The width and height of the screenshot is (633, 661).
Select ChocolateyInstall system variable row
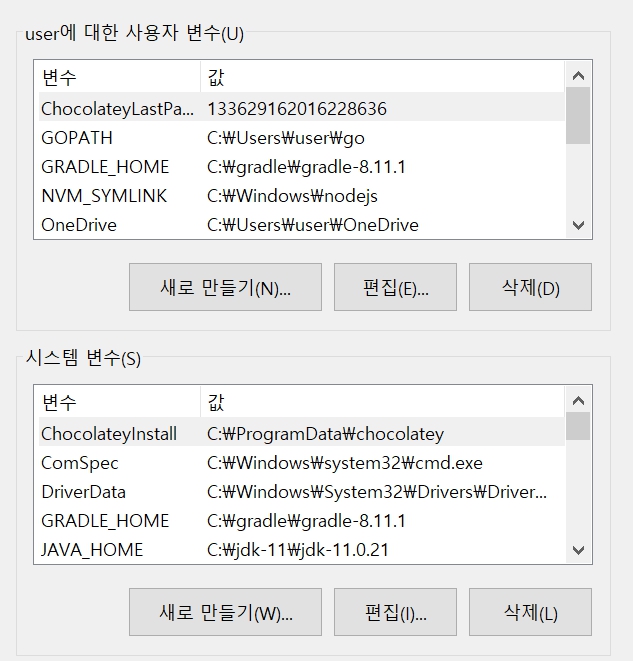(x=301, y=434)
